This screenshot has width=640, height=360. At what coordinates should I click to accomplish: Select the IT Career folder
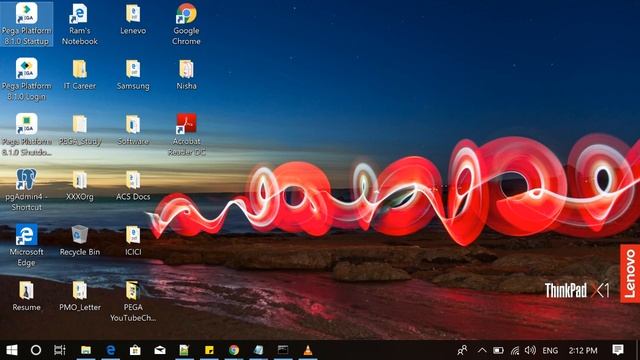click(80, 75)
